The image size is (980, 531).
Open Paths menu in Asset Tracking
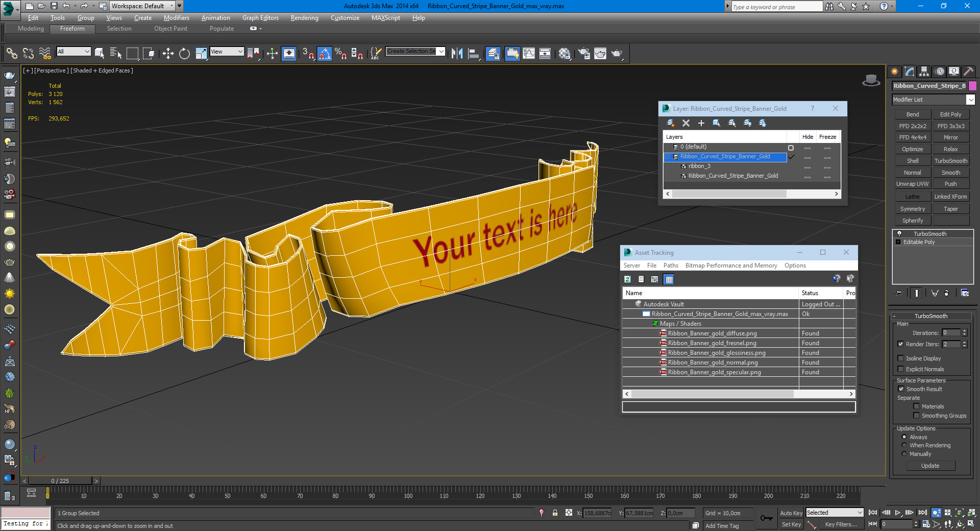point(671,265)
